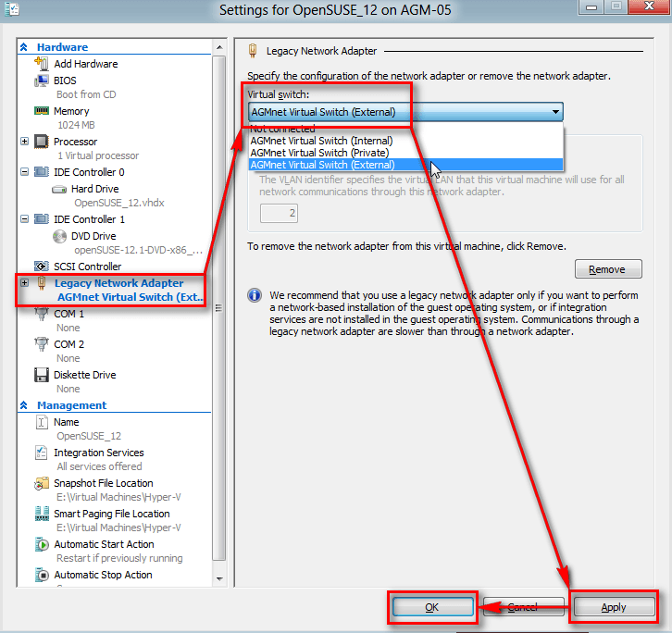Click the Remove button
Viewport: 672px width, 633px height.
tap(607, 269)
